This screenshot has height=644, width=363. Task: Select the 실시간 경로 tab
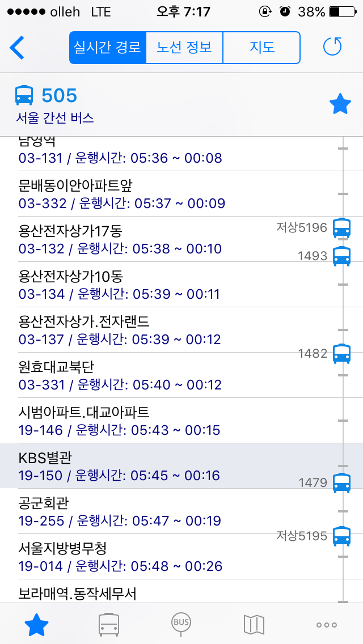tap(108, 47)
